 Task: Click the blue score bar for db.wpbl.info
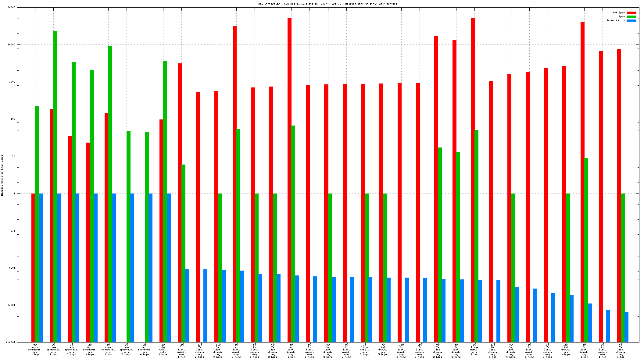click(x=169, y=268)
